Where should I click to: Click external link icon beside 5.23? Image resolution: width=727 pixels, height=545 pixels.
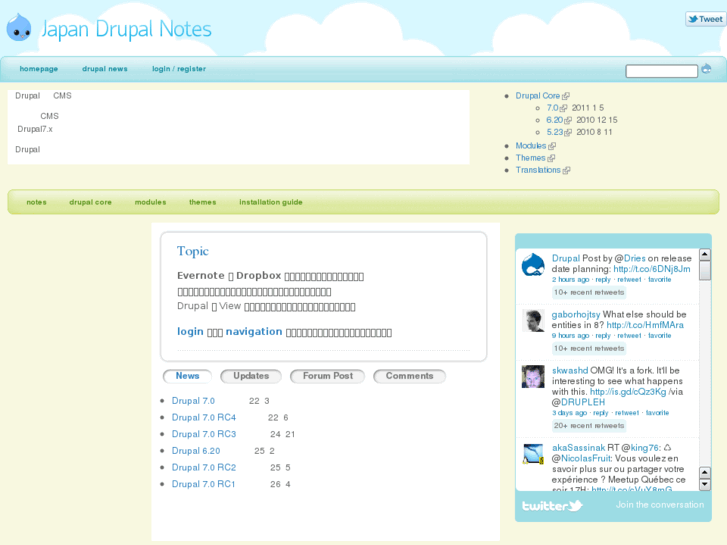(x=568, y=132)
